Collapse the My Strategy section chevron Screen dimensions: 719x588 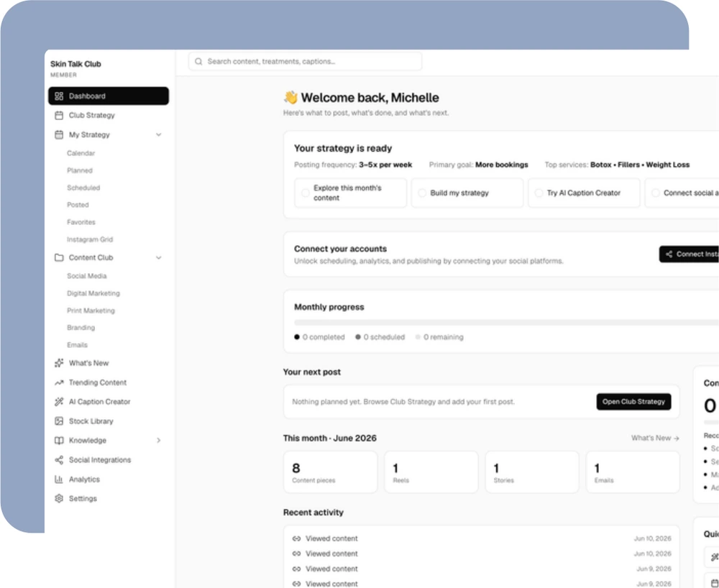(x=159, y=134)
